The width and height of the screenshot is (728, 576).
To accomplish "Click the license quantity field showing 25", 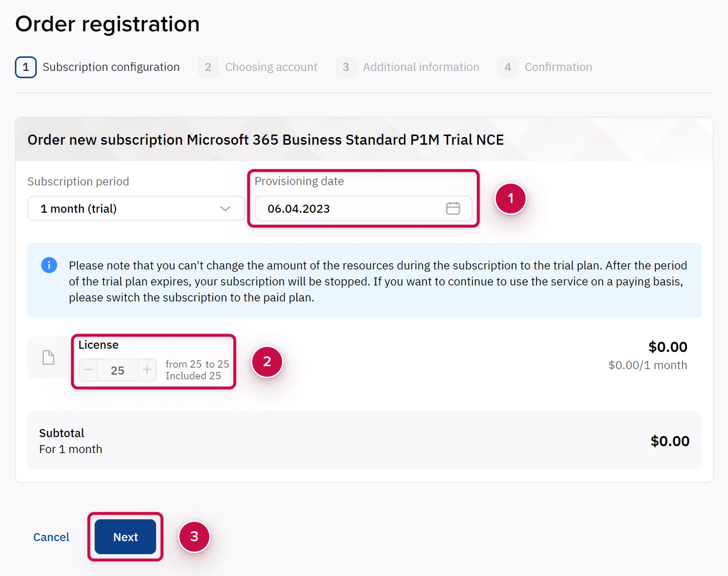I will [x=117, y=371].
